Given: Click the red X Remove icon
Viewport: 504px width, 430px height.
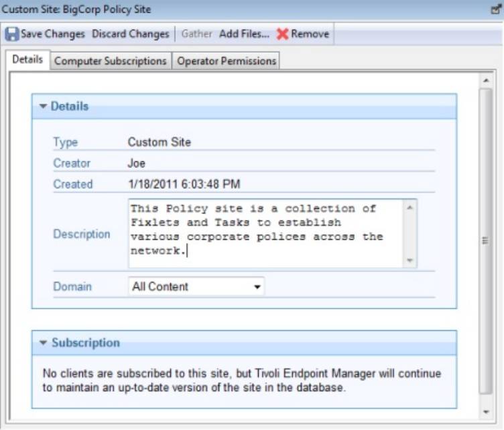Looking at the screenshot, I should pos(283,33).
